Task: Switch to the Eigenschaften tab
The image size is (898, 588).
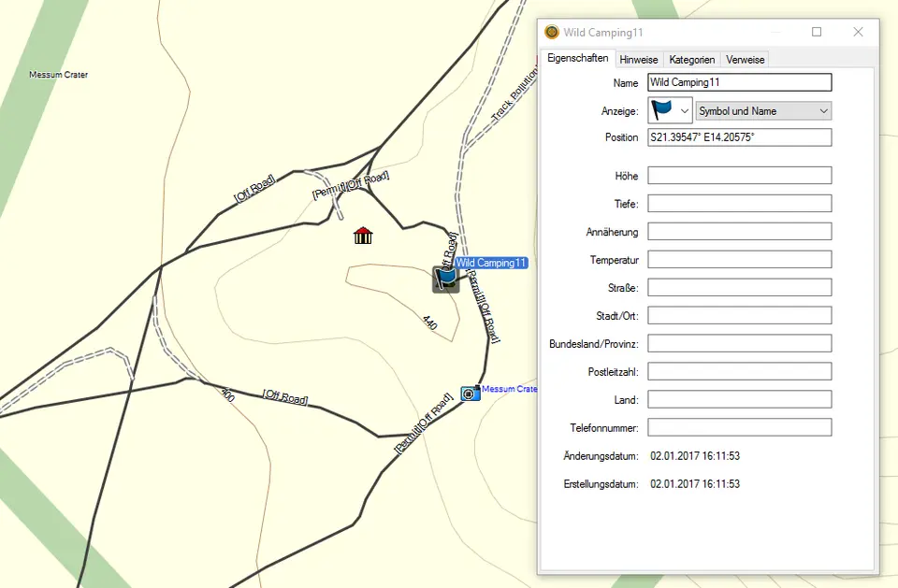Action: (x=577, y=58)
